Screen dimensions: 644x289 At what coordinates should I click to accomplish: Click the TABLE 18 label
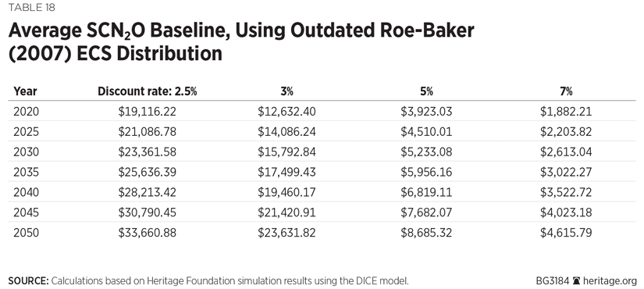[32, 7]
